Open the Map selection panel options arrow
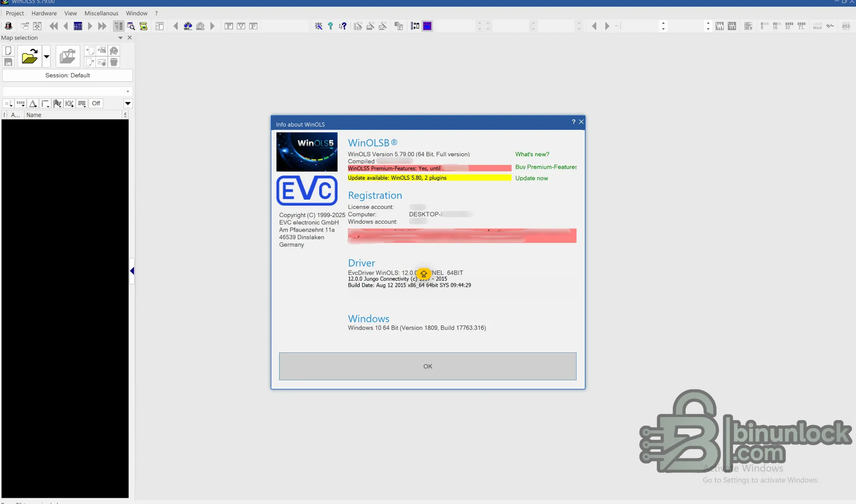 tap(120, 38)
